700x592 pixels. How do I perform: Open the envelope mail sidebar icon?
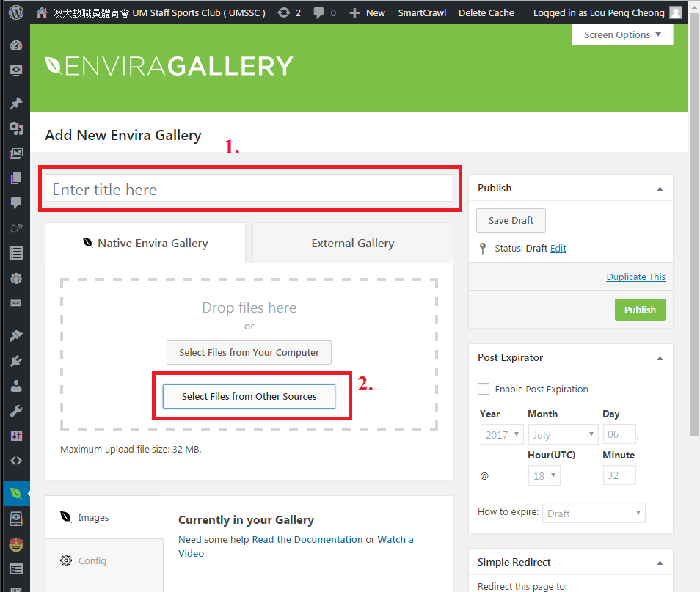pos(16,303)
